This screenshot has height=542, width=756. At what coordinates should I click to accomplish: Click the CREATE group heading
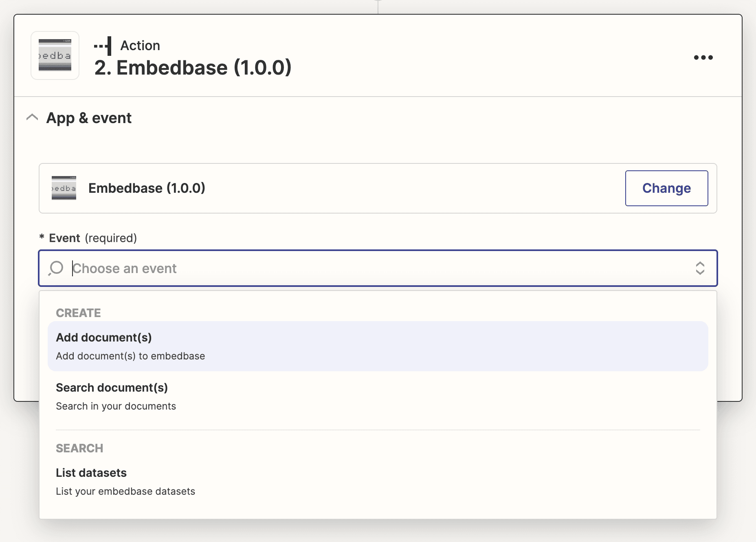pyautogui.click(x=78, y=313)
